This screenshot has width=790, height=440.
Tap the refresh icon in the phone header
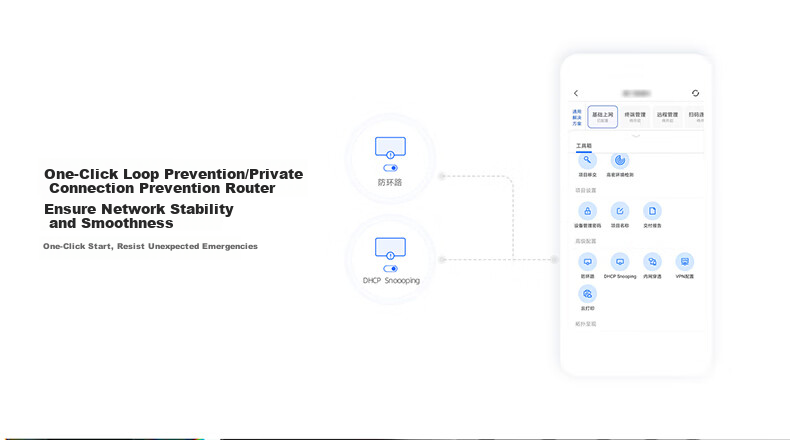(695, 93)
